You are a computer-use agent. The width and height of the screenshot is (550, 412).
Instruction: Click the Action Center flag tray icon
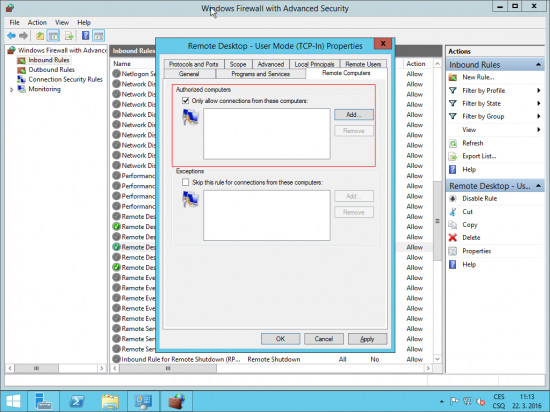click(x=454, y=401)
